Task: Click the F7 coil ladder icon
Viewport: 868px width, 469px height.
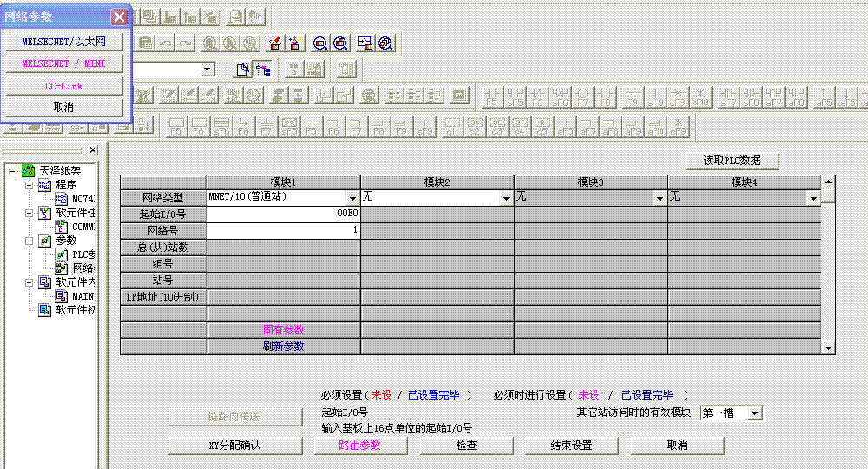Action: (x=583, y=96)
